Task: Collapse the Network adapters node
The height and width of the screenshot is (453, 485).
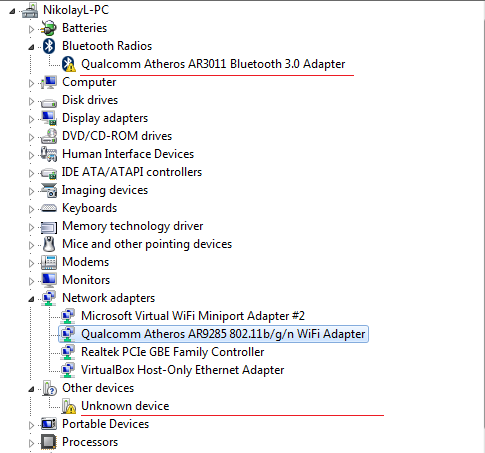Action: (31, 299)
